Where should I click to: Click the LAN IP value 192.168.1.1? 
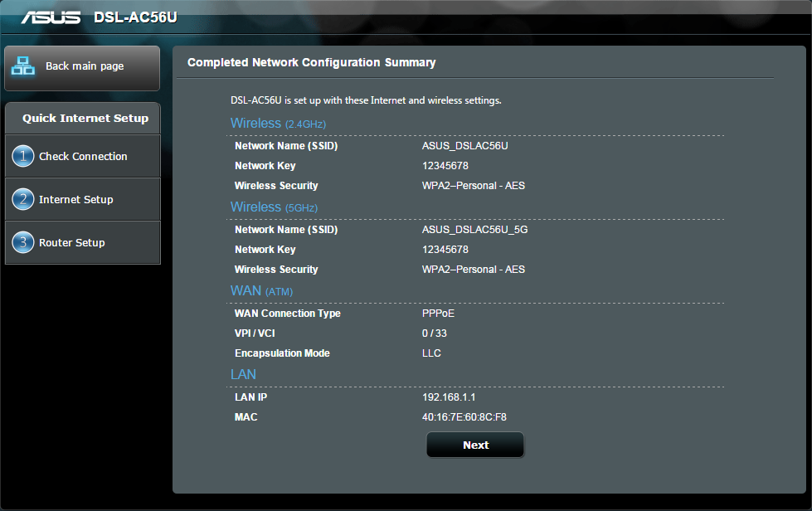[x=449, y=397]
